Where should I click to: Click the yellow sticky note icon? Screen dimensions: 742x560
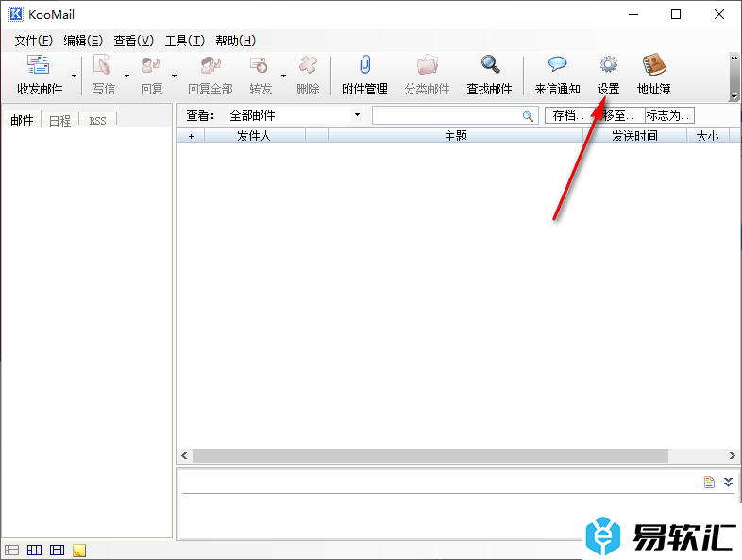[79, 550]
